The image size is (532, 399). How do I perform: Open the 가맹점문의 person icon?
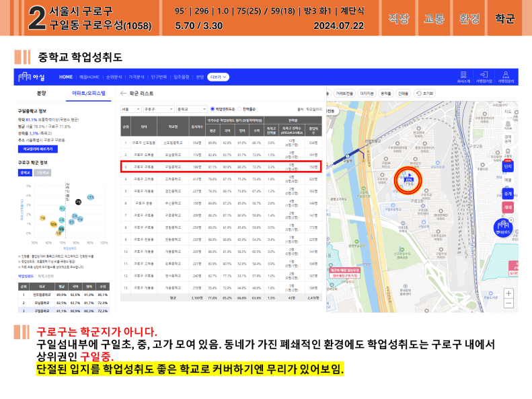click(x=506, y=75)
